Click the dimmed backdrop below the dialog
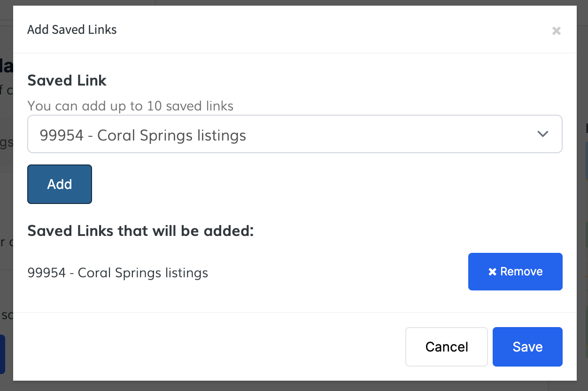 coord(282,386)
